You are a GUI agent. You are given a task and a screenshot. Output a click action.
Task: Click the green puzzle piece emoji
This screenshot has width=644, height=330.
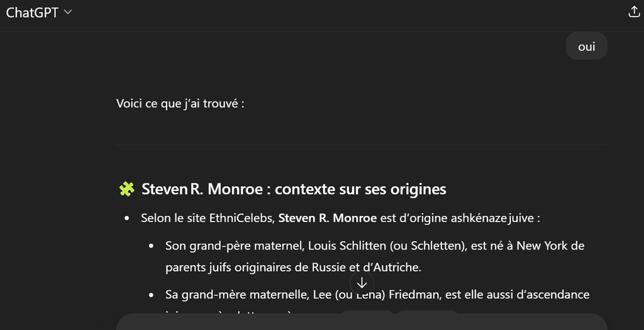(x=126, y=189)
